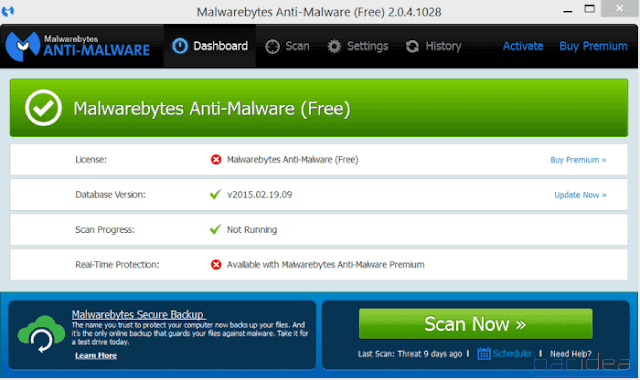Image resolution: width=640 pixels, height=380 pixels.
Task: Go to the History tab
Action: pyautogui.click(x=433, y=46)
